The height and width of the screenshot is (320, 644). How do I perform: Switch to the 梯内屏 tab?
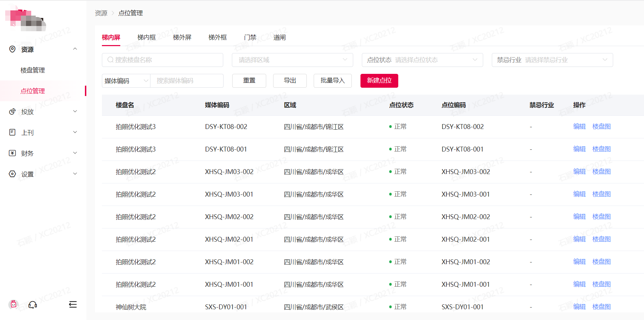[x=111, y=37]
